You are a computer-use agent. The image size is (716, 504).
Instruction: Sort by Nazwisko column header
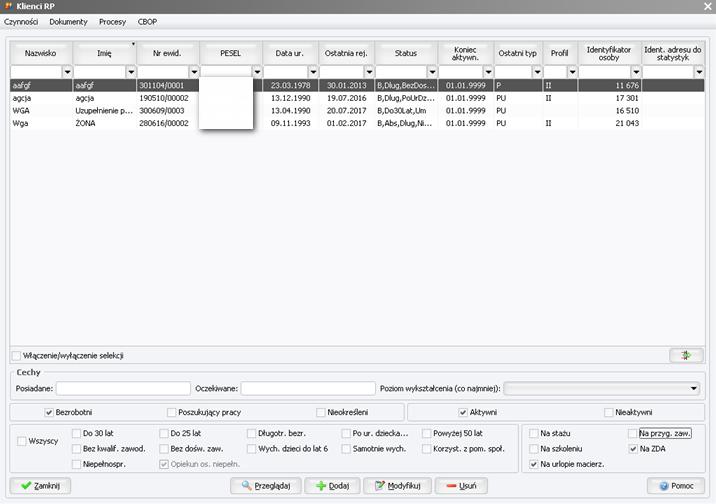tap(41, 53)
